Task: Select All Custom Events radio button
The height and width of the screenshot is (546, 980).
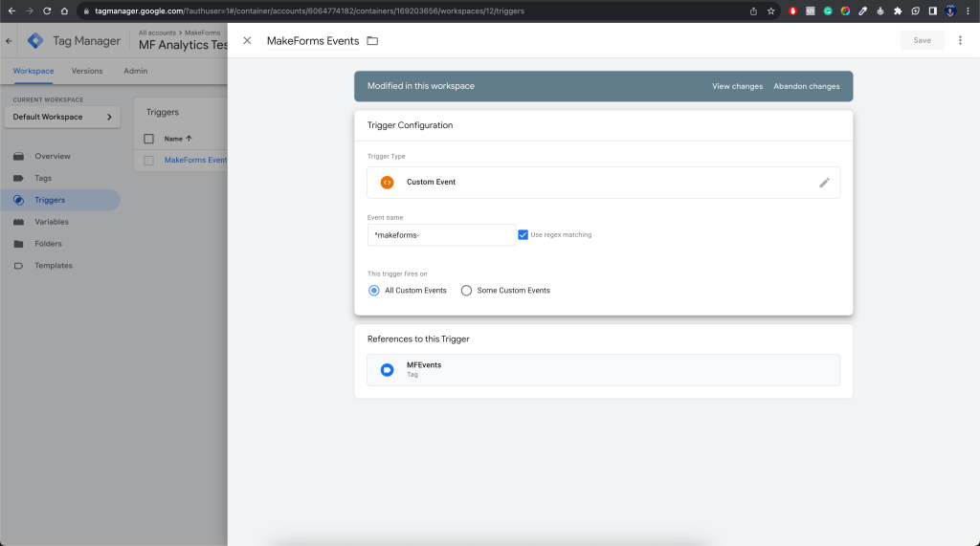Action: (374, 291)
